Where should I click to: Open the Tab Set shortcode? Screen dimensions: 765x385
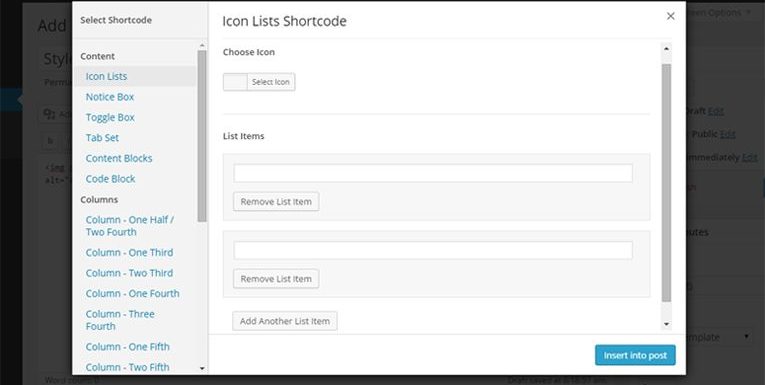pyautogui.click(x=102, y=138)
